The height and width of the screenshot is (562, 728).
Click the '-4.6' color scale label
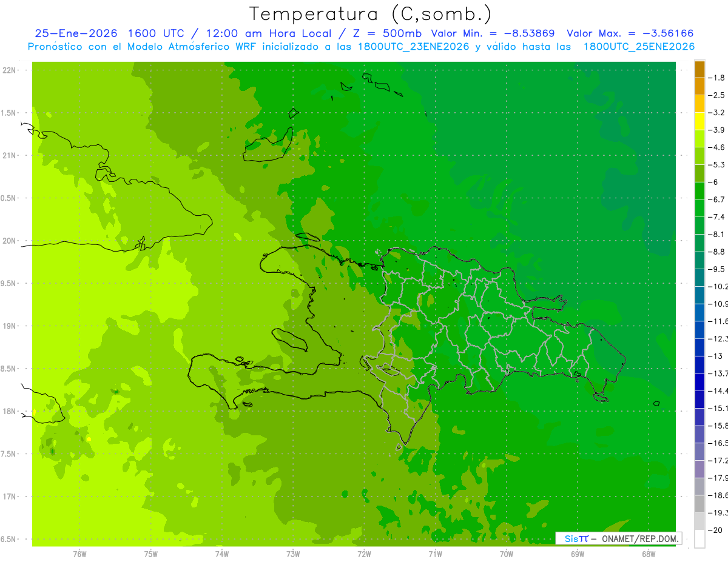point(716,147)
